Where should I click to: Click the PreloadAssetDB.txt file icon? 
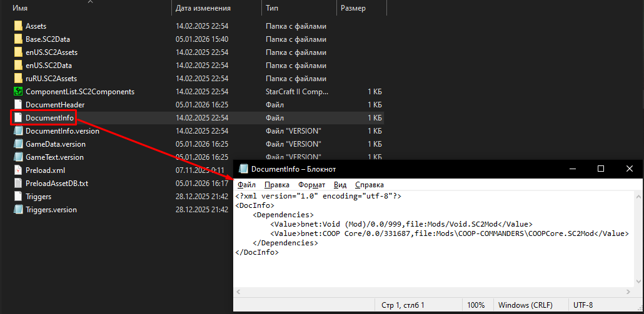coord(18,184)
